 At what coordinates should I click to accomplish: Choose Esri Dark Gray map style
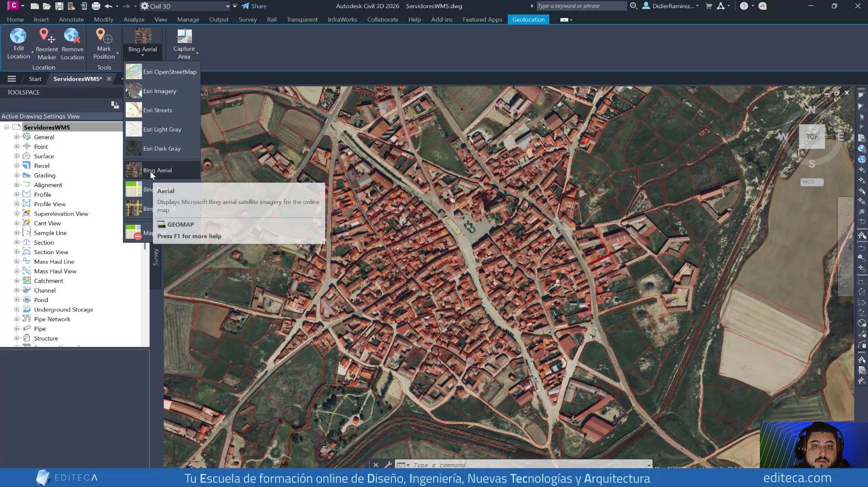click(162, 148)
